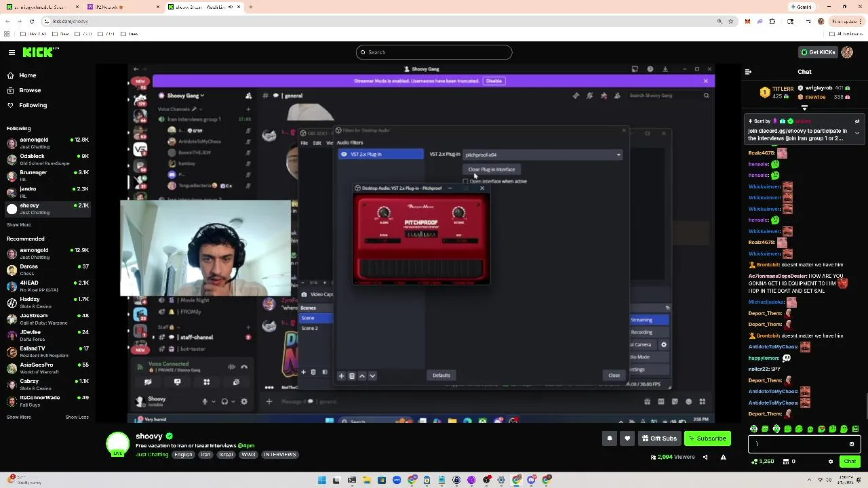Click the first emote in the quick row
Image resolution: width=868 pixels, height=488 pixels.
tap(754, 429)
